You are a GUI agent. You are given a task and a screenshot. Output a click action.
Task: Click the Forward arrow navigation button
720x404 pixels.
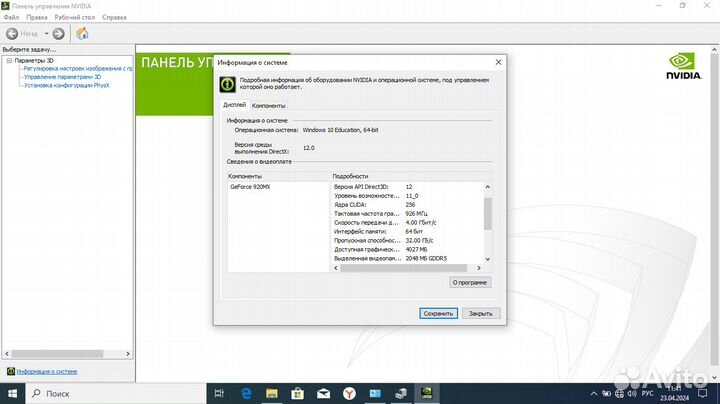58,33
